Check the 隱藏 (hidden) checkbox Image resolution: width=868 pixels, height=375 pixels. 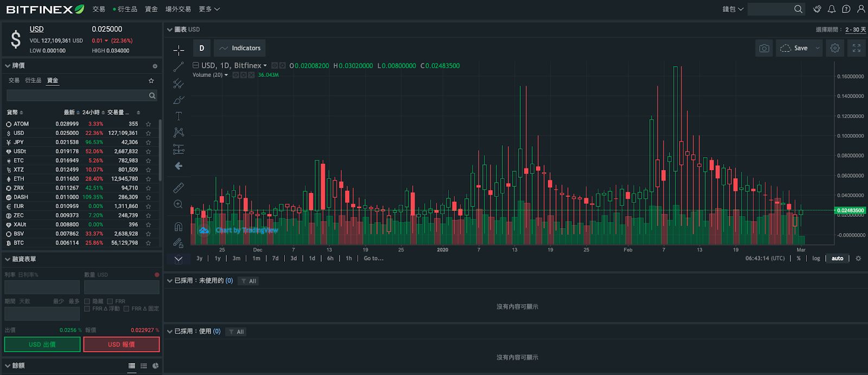(x=87, y=301)
